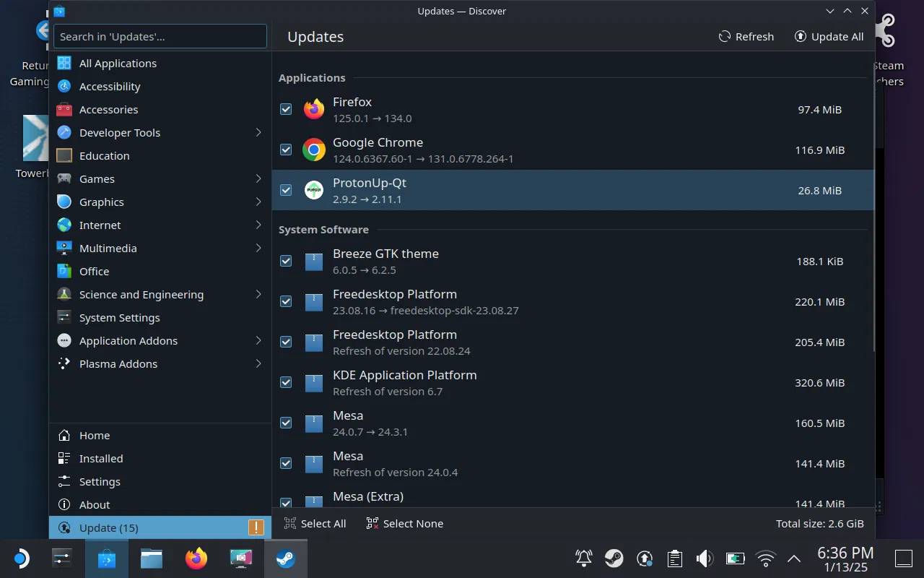Click the Refresh button

point(746,37)
